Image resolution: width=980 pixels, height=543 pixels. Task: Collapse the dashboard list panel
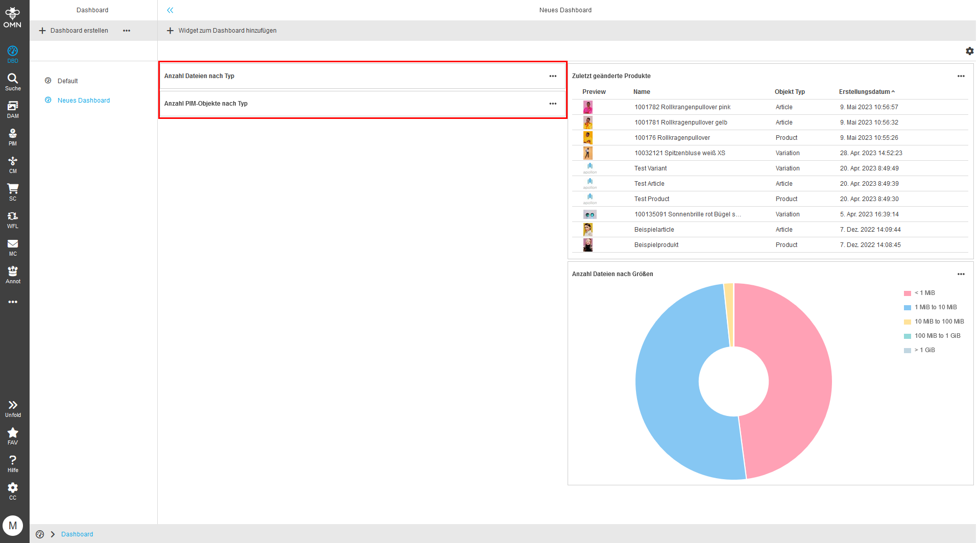coord(170,10)
